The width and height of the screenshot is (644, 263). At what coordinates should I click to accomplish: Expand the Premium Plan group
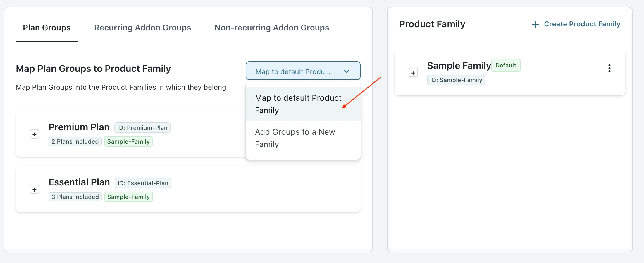(35, 134)
